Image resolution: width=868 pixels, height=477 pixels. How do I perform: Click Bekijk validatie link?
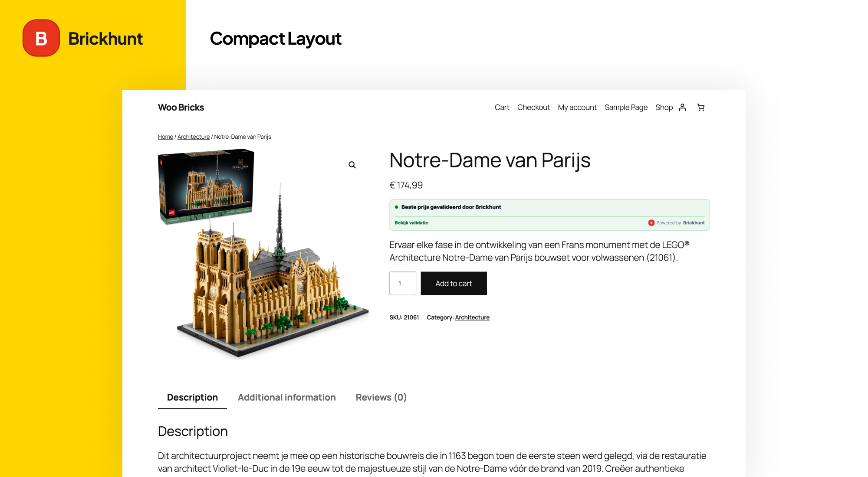point(411,223)
